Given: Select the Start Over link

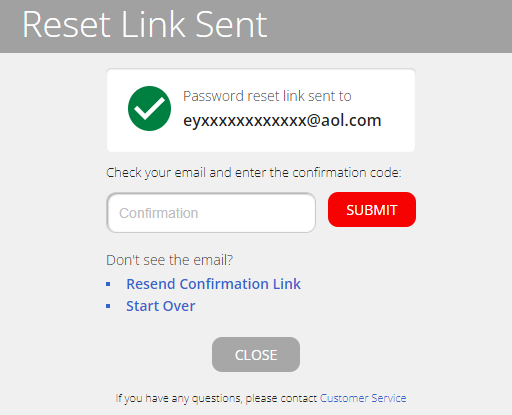Looking at the screenshot, I should [161, 306].
